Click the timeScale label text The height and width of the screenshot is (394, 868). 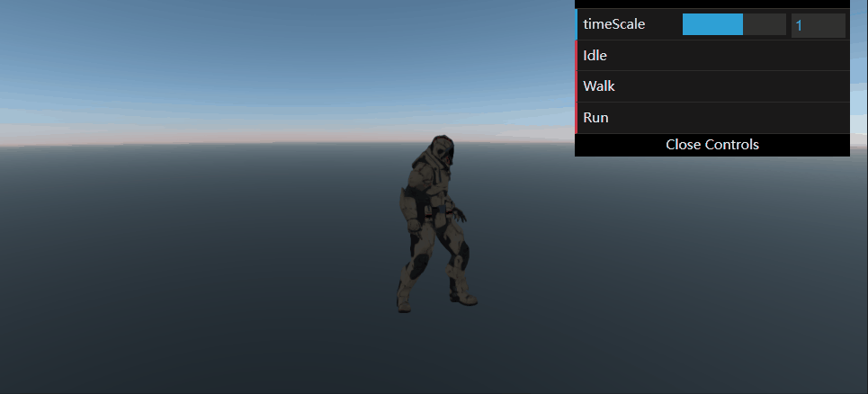[614, 24]
